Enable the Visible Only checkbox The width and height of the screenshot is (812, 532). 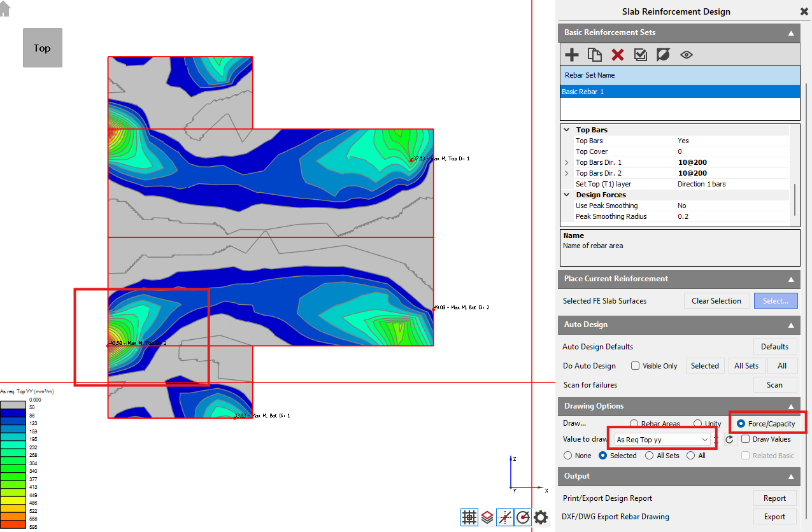[x=635, y=366]
